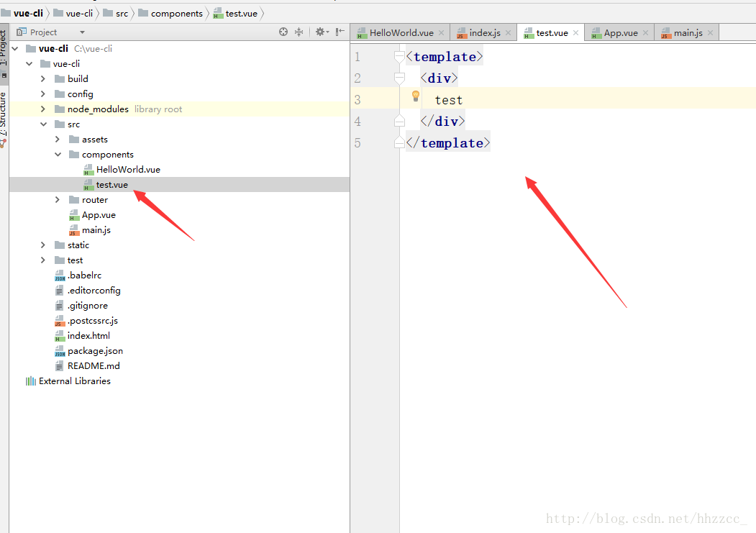Image resolution: width=756 pixels, height=533 pixels.
Task: Expand the static folder
Action: pyautogui.click(x=43, y=245)
